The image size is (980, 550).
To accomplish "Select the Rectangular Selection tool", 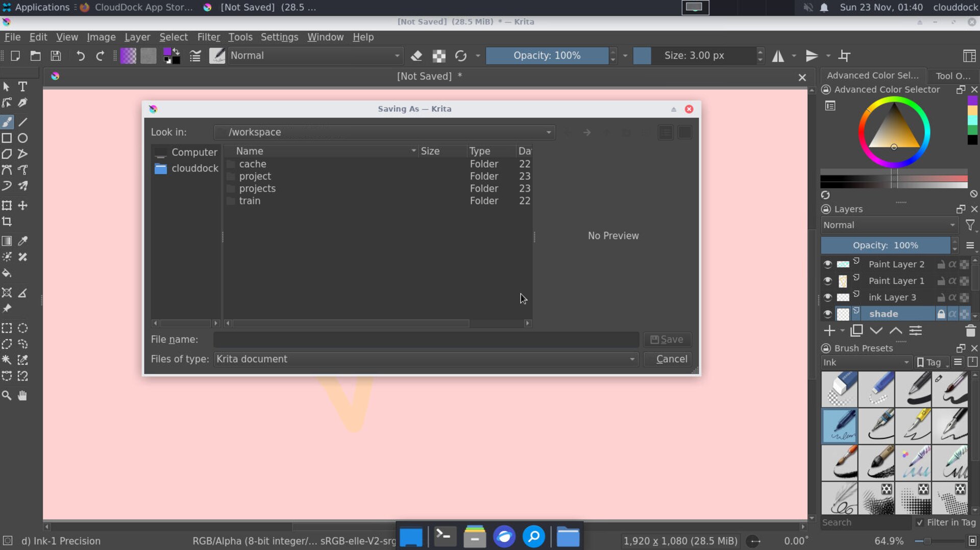I will [x=7, y=328].
